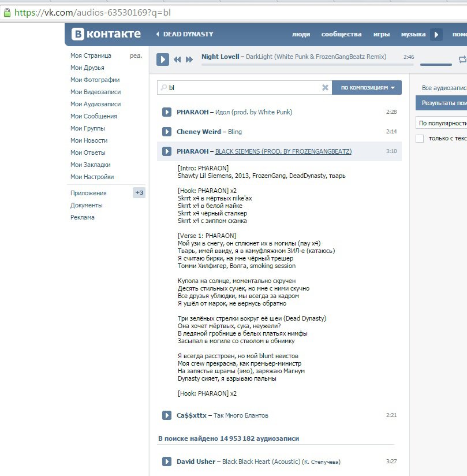Clear the audio search field
This screenshot has height=476, width=467.
[325, 87]
